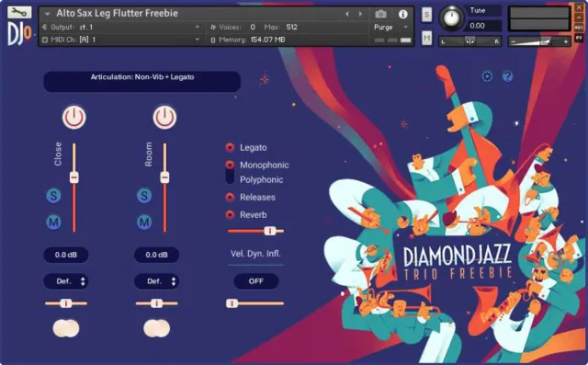Viewport: 588px width, 365px height.
Task: Toggle the Releases option
Action: click(x=230, y=197)
